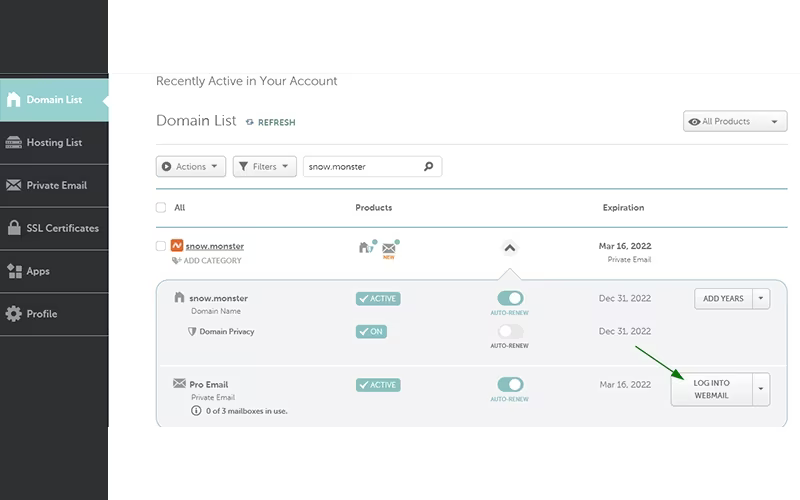Click the Mar 16, 2022 expiration in snow.monster row
The image size is (800, 500).
click(625, 246)
